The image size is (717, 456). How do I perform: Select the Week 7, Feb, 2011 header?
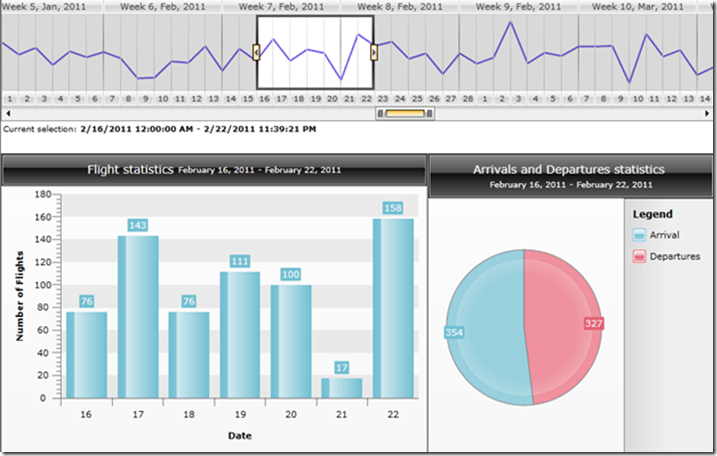(281, 7)
